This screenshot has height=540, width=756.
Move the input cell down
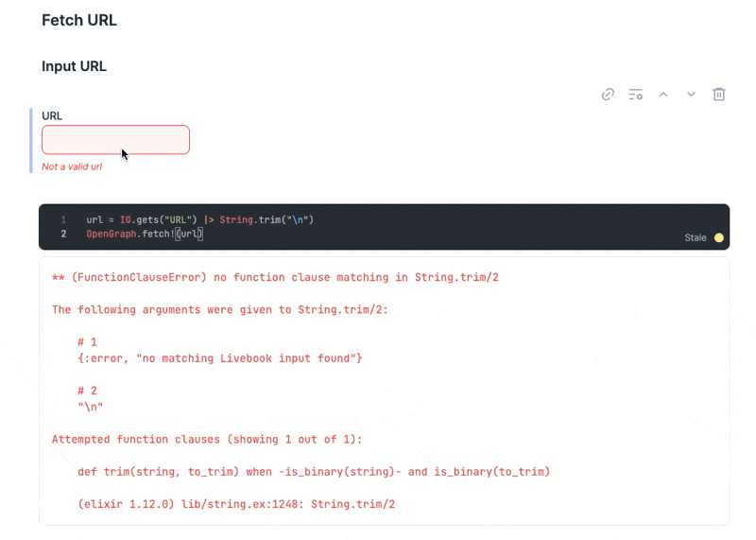(691, 95)
